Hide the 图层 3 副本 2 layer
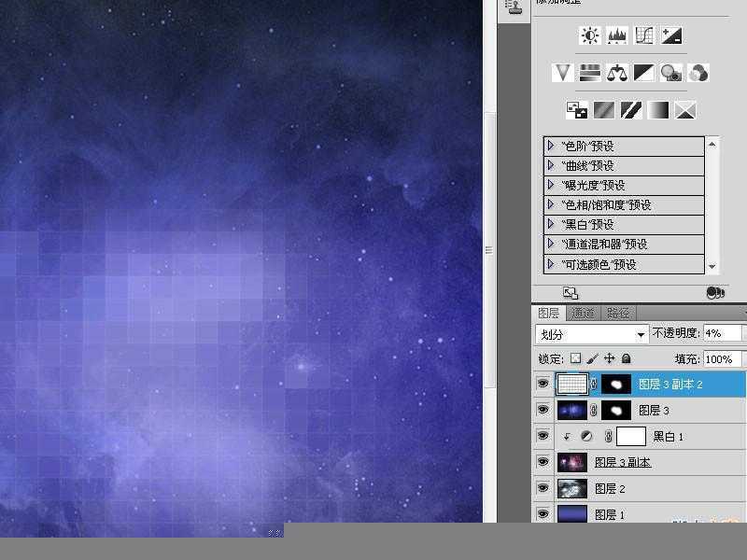 coord(543,384)
